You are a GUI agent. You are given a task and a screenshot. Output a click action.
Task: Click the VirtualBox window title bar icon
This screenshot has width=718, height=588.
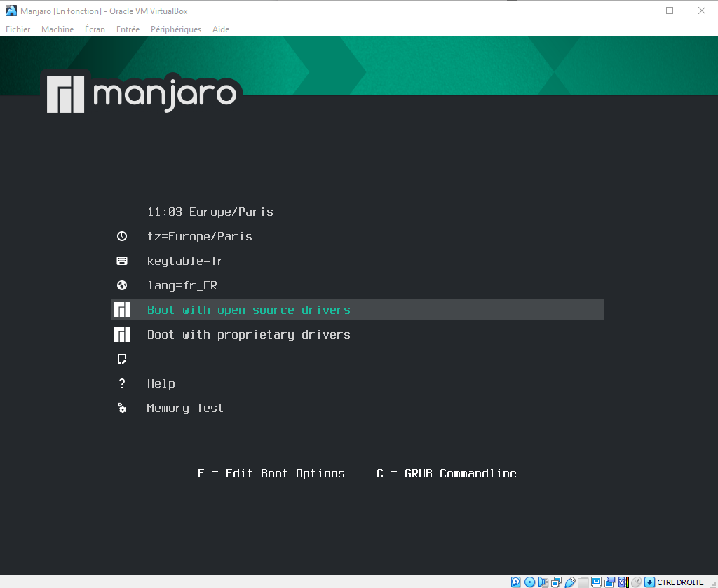pos(11,11)
